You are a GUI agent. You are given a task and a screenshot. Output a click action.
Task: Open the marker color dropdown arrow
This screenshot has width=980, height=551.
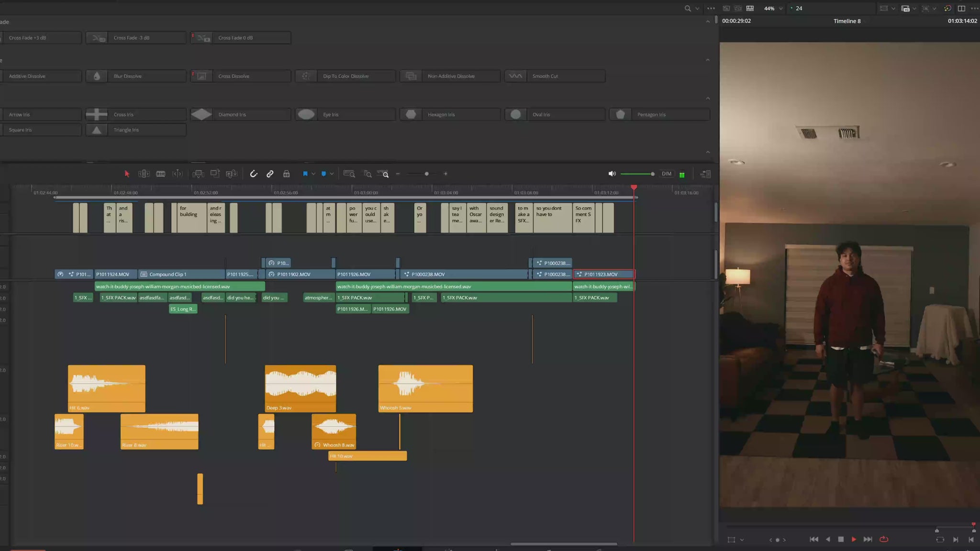(x=332, y=174)
